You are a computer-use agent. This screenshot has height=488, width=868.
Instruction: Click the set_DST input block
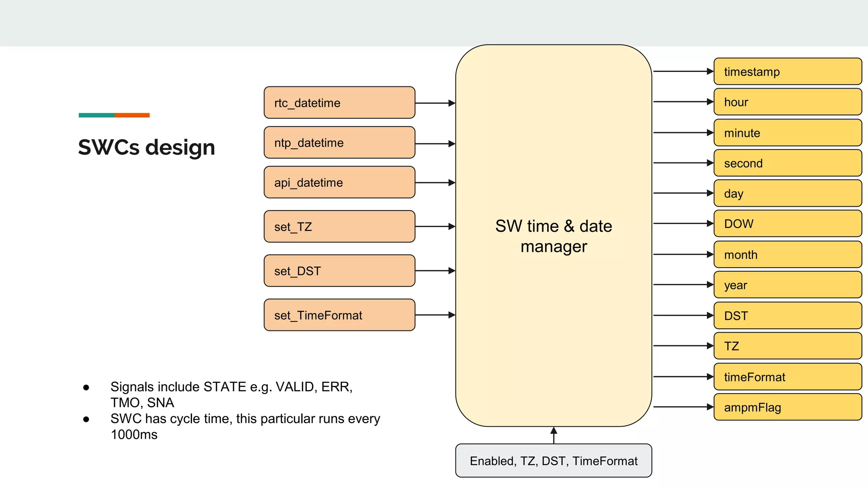[x=339, y=271]
